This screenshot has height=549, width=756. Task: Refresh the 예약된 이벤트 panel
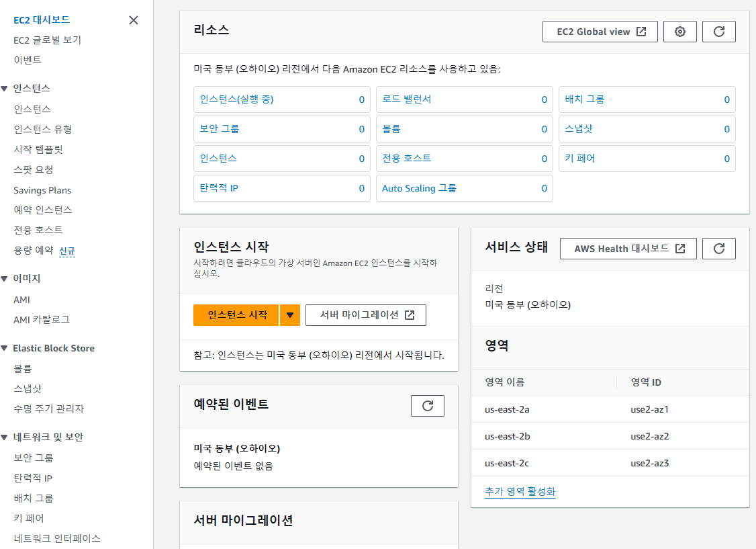tap(427, 406)
